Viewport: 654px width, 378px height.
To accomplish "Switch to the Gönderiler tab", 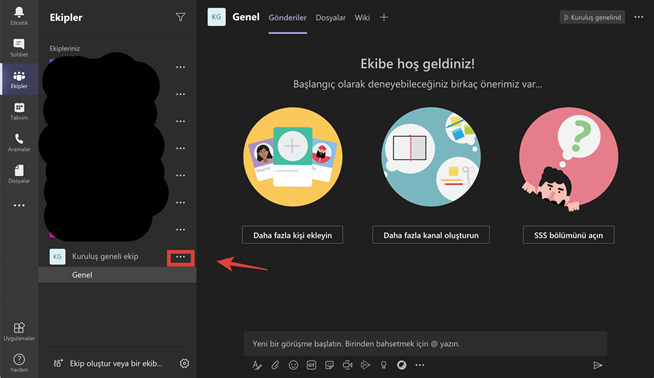I will 287,18.
